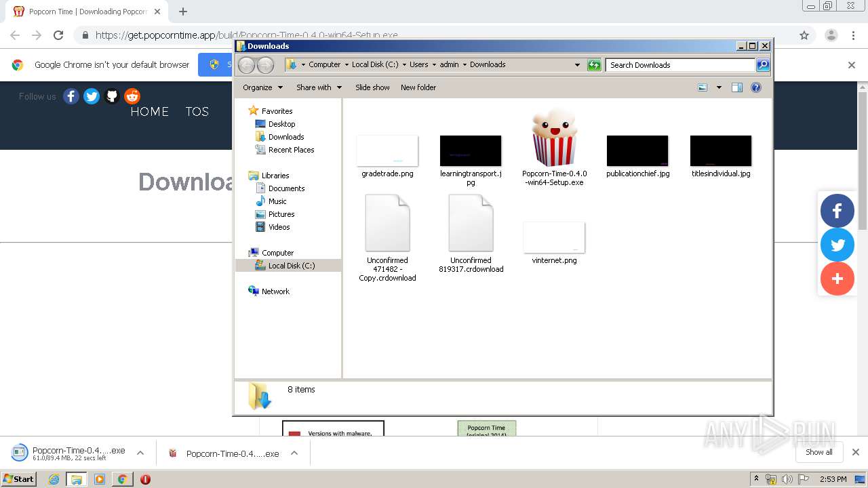868x488 pixels.
Task: Open the Facebook follow icon in header
Action: point(71,96)
